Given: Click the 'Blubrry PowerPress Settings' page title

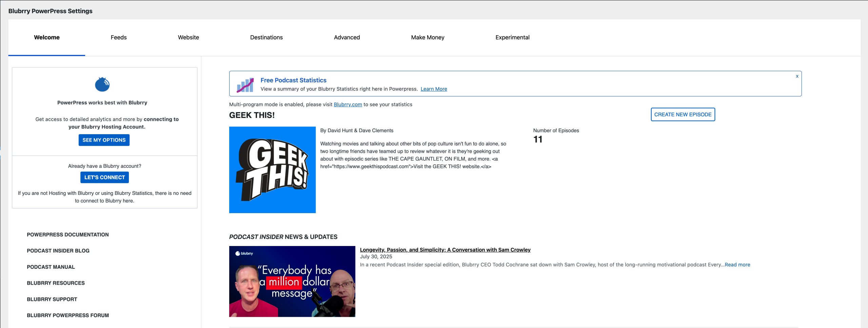Looking at the screenshot, I should point(51,11).
